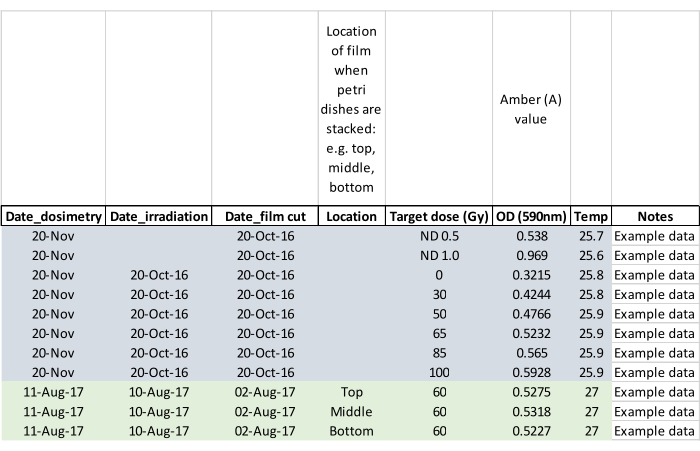Select the Middle location cell

[x=351, y=411]
